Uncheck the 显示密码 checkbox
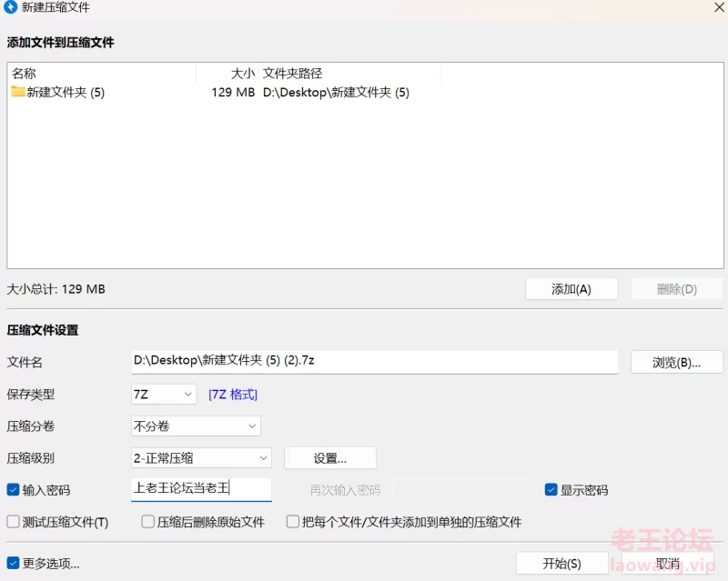Viewport: 728px width, 581px height. tap(551, 489)
